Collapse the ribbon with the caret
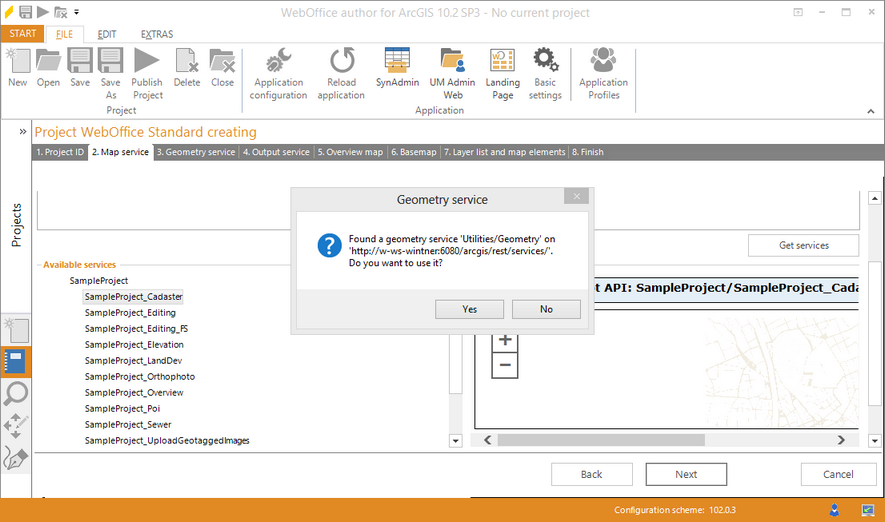885x522 pixels. click(871, 111)
